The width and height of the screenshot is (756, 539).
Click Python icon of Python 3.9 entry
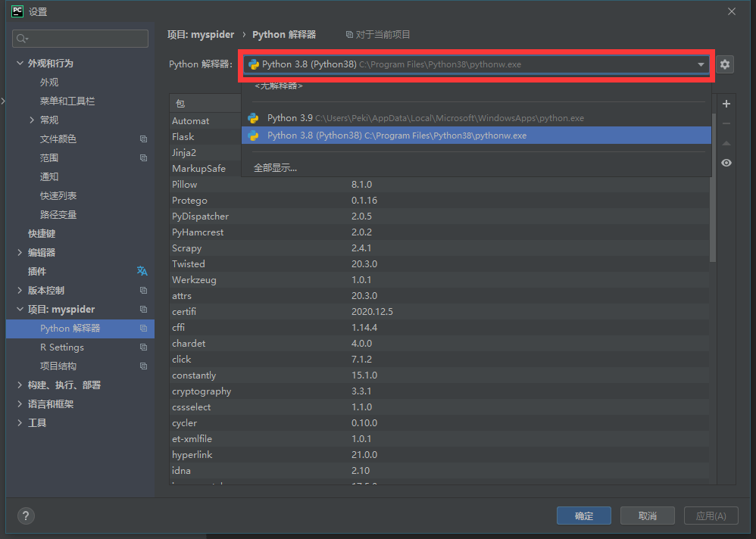click(253, 118)
